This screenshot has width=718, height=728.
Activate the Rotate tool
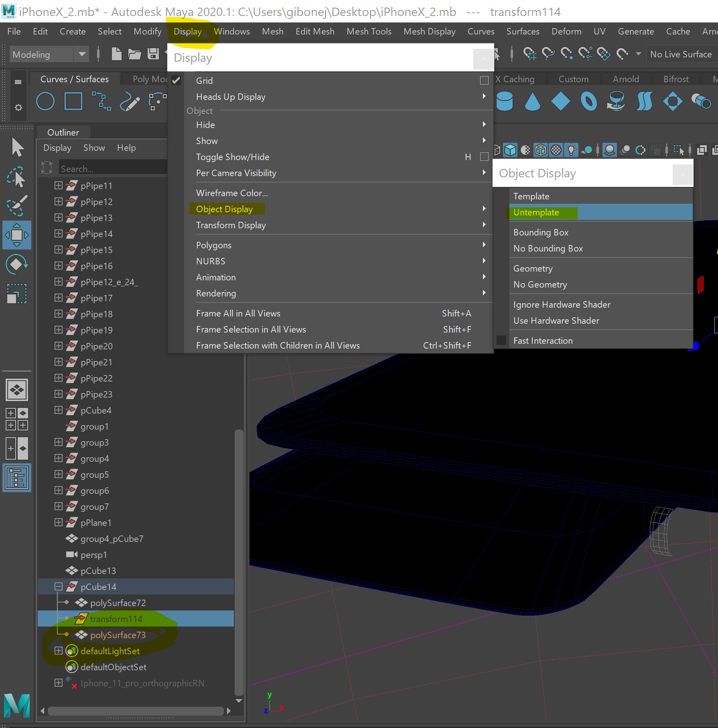17,264
